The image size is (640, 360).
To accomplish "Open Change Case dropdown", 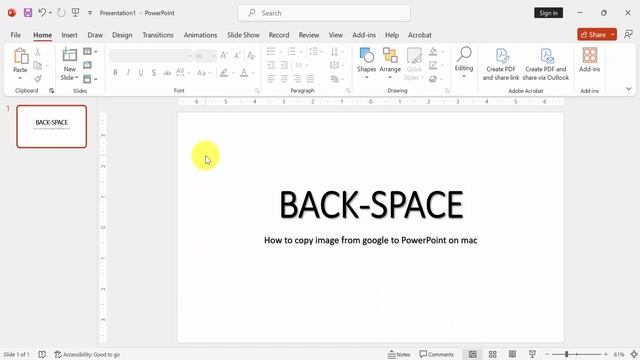I will [204, 73].
